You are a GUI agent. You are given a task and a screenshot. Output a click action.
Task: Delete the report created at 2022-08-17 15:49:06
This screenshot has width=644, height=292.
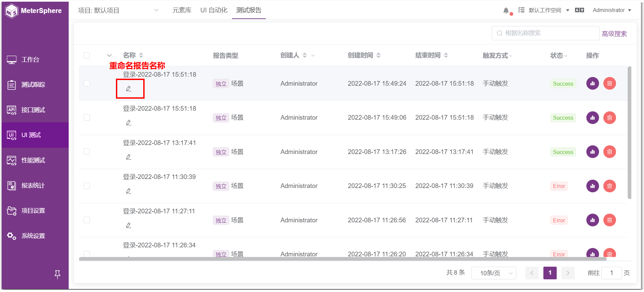609,118
